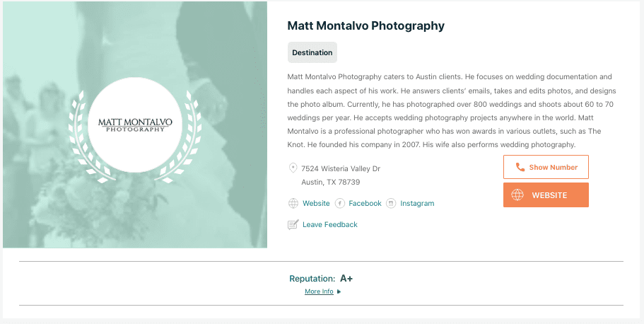Click the Matt Montalvo Photography heading
This screenshot has width=644, height=324.
pos(365,26)
